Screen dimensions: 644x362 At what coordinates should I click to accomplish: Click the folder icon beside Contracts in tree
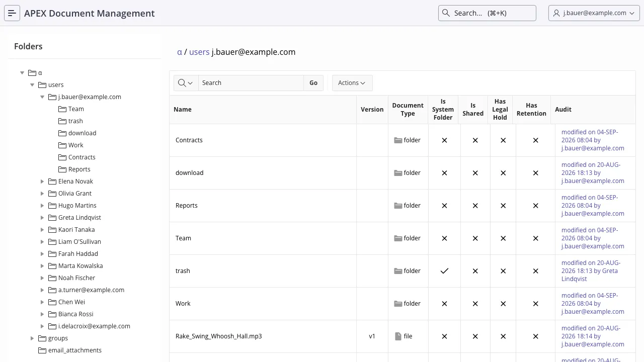(62, 157)
